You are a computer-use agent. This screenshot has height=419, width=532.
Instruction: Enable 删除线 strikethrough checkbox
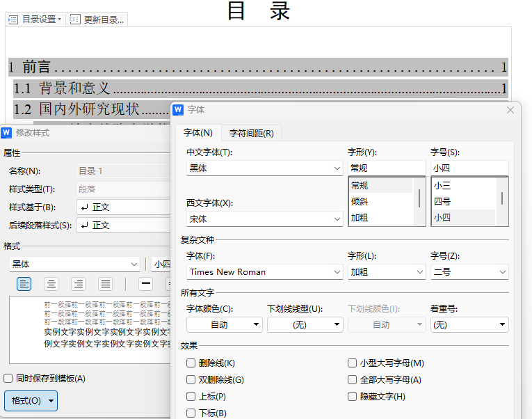(x=191, y=363)
